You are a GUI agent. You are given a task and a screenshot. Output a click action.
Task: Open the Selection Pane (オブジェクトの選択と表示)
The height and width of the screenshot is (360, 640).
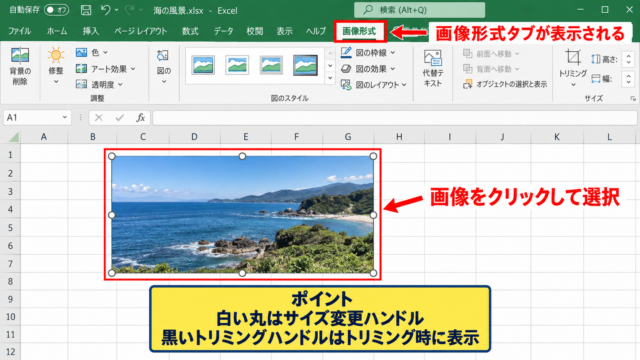[x=505, y=84]
